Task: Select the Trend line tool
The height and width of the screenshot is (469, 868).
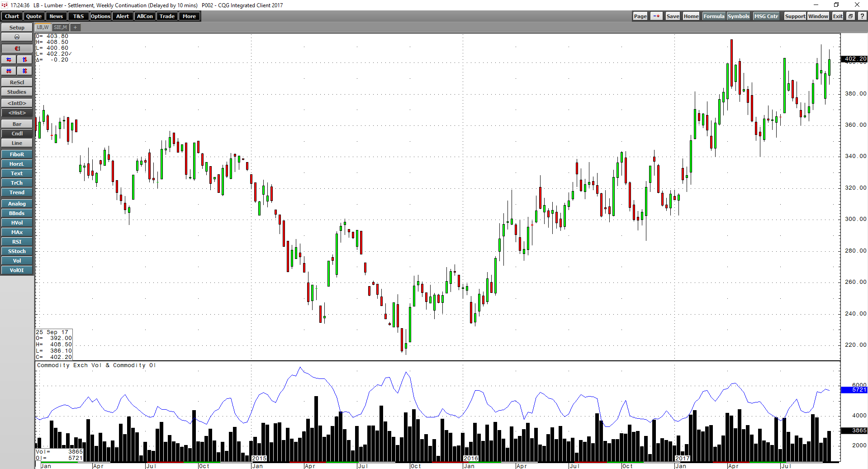Action: point(17,192)
